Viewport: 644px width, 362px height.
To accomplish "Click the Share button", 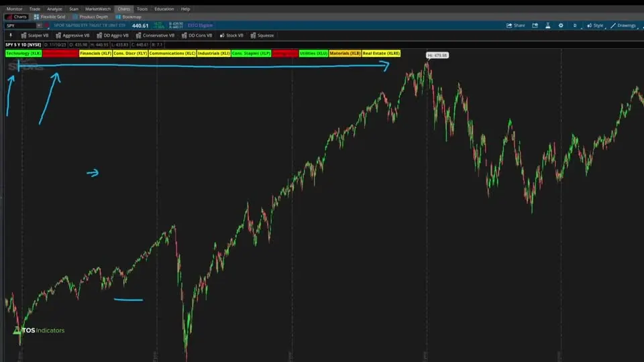I will point(516,25).
